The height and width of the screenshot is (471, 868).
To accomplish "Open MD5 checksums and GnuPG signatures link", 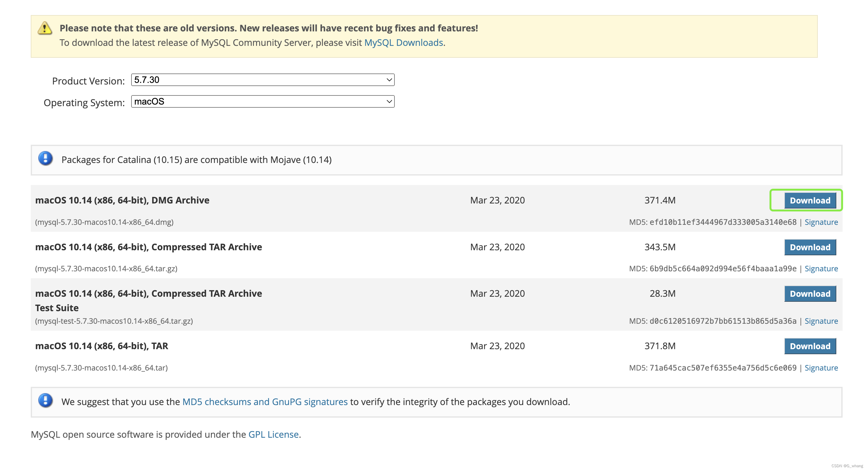I will point(265,402).
